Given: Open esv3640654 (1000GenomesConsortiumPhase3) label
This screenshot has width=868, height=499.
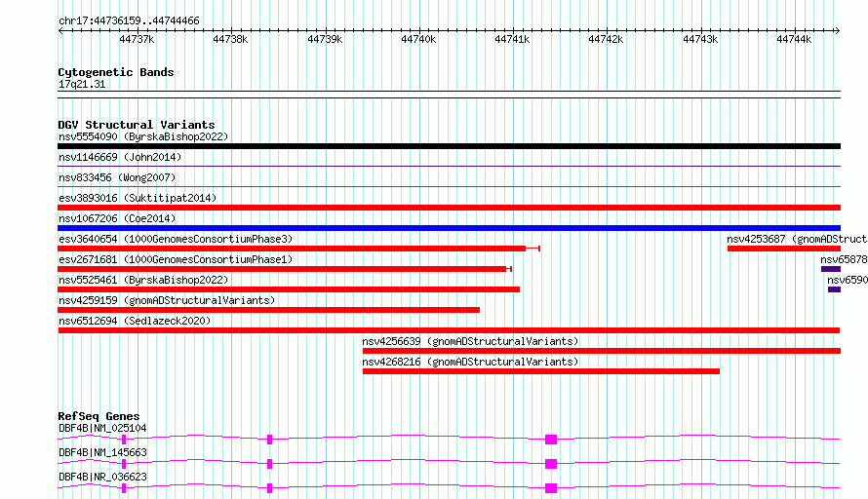Looking at the screenshot, I should coord(176,239).
